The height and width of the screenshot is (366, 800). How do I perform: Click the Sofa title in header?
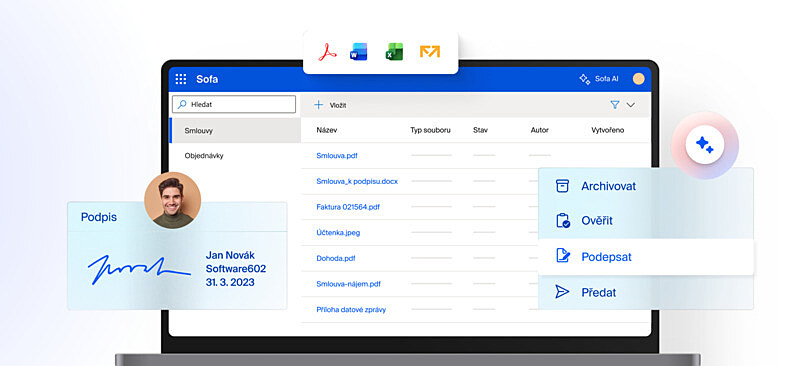click(207, 79)
